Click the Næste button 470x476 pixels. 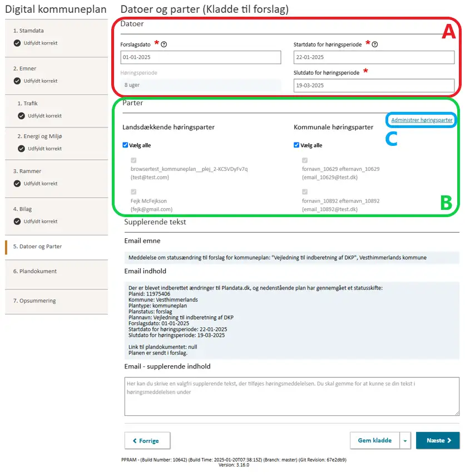point(438,440)
